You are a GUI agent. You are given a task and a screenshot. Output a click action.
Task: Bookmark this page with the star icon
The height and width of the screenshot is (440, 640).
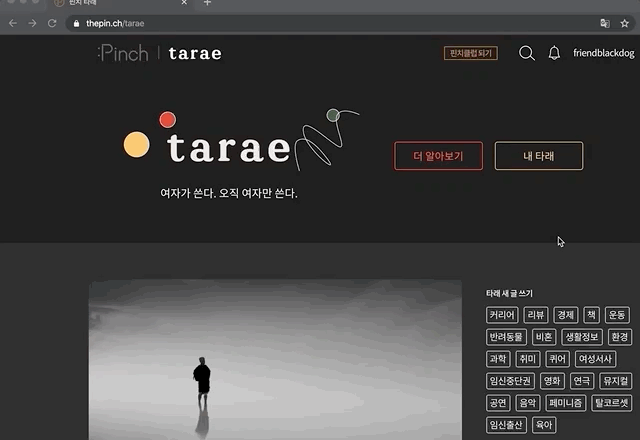click(624, 23)
